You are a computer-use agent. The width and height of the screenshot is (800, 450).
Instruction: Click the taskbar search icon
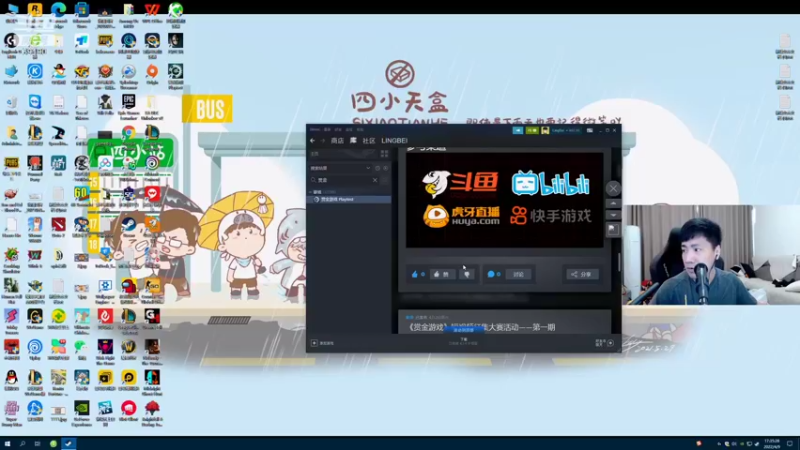[x=22, y=444]
